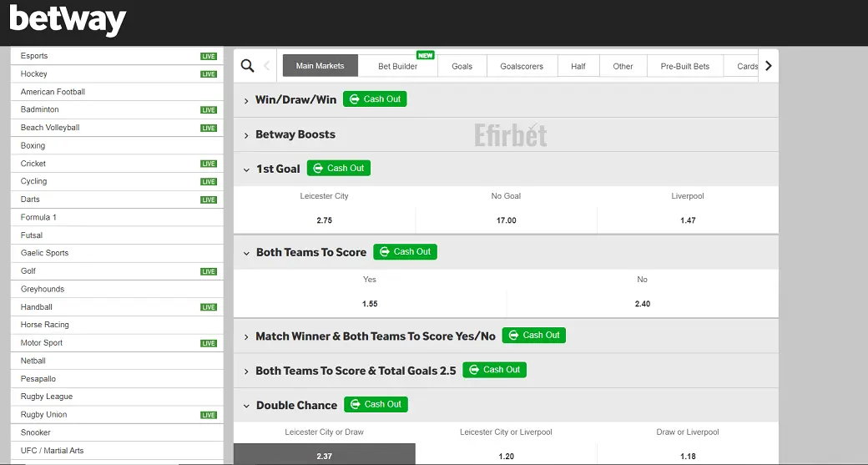Open Esports via its LIVE badge
The height and width of the screenshot is (465, 868).
[x=209, y=57]
